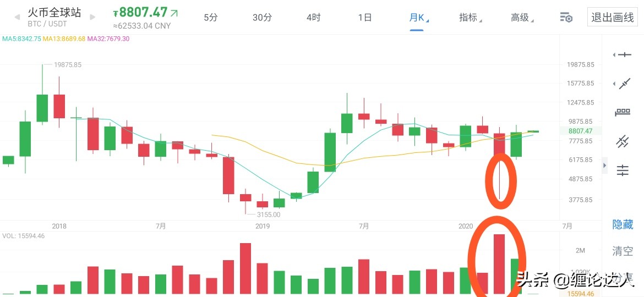Open the 月K period dropdown

(418, 18)
